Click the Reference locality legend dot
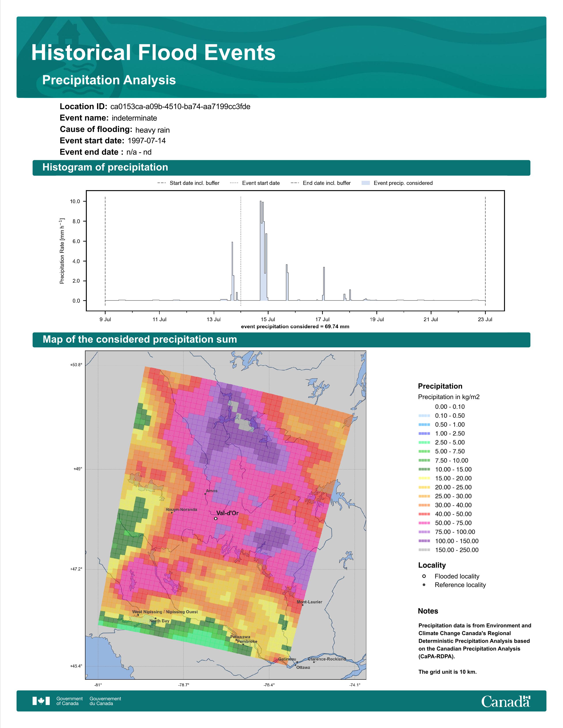This screenshot has height=728, width=563. pyautogui.click(x=424, y=585)
